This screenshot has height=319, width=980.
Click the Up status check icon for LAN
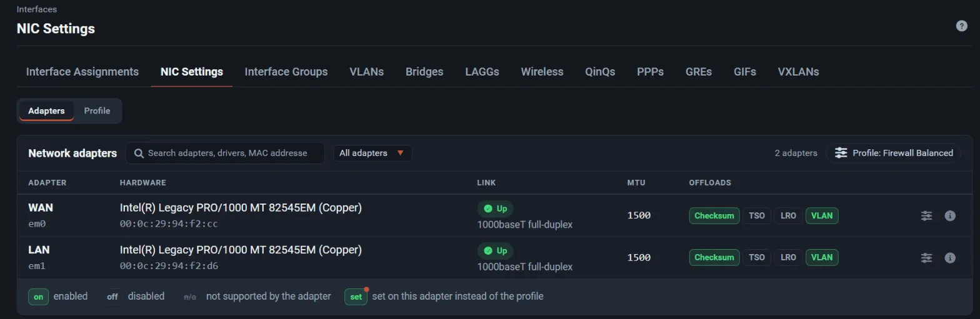(488, 250)
